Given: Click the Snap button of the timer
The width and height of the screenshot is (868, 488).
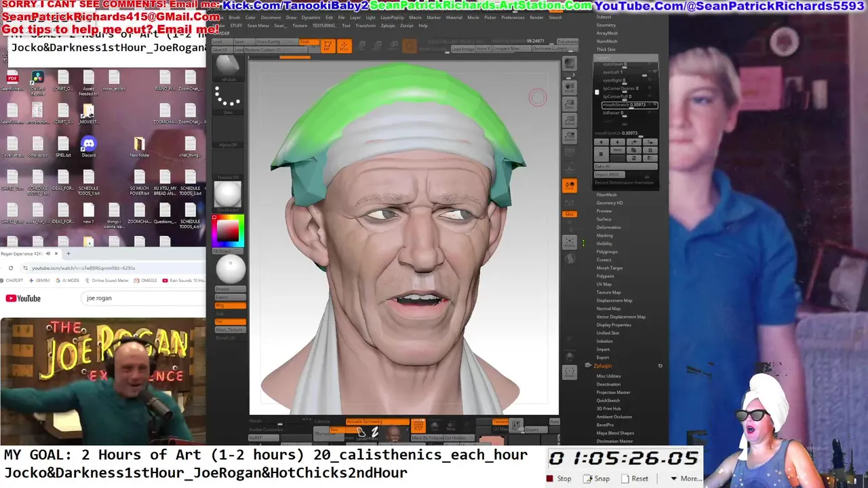Looking at the screenshot, I should point(597,479).
